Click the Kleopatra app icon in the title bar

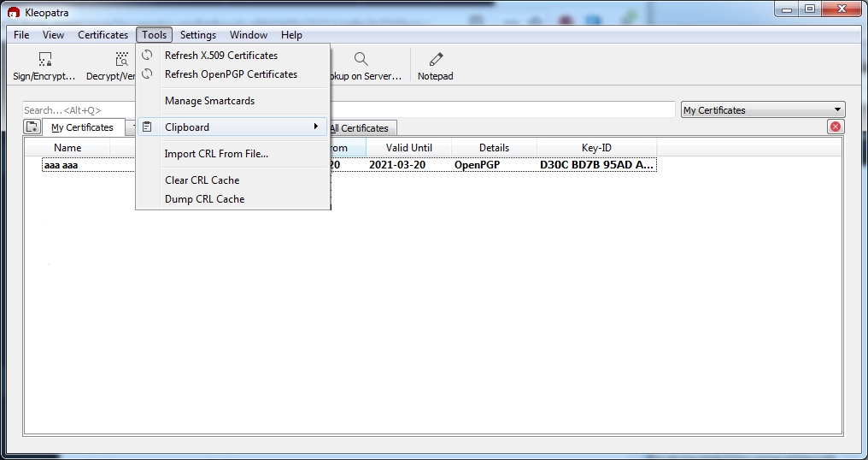[14, 12]
